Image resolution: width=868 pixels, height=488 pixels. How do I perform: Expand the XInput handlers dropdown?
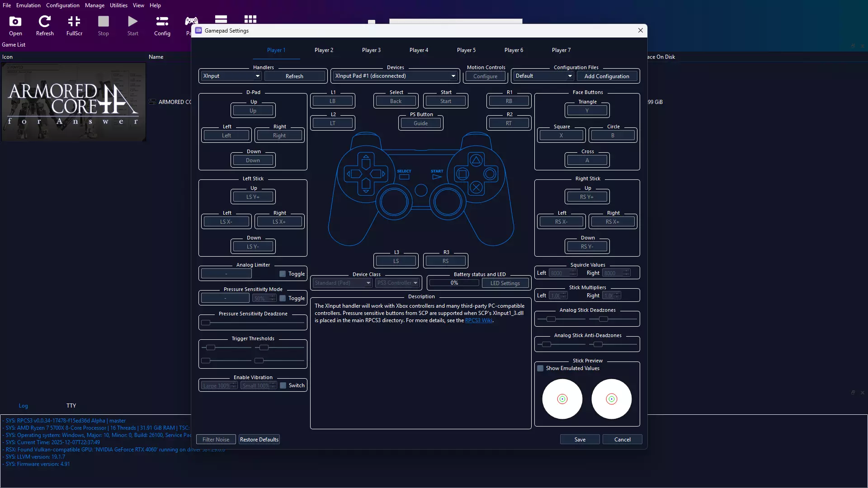231,76
